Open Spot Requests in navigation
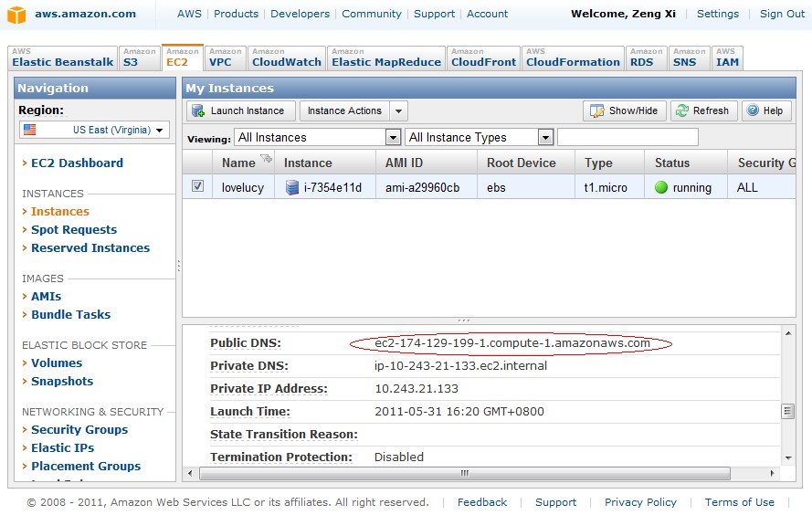The width and height of the screenshot is (812, 515). pos(74,229)
